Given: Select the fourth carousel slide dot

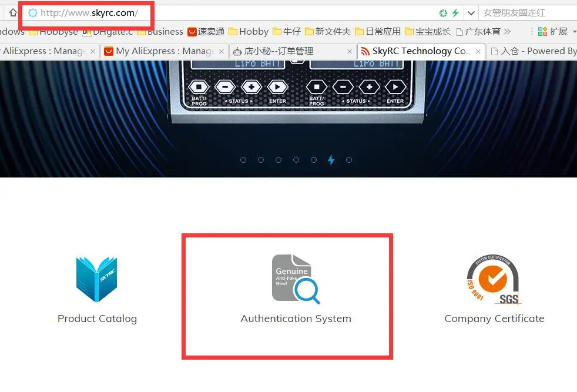Looking at the screenshot, I should [296, 160].
